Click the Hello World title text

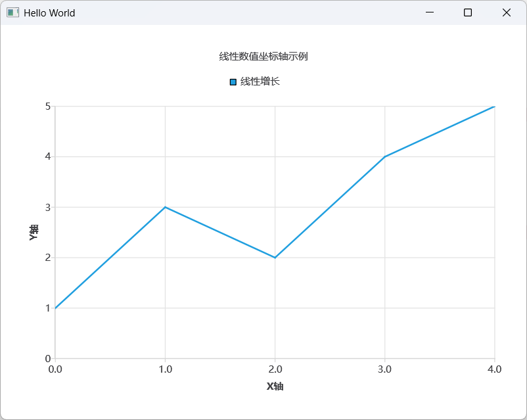pos(49,12)
